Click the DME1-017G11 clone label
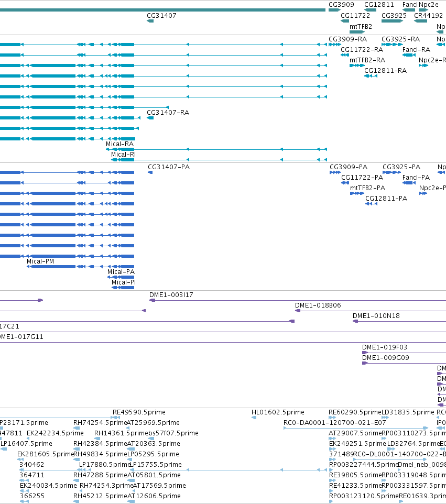The image size is (446, 504). [x=21, y=337]
